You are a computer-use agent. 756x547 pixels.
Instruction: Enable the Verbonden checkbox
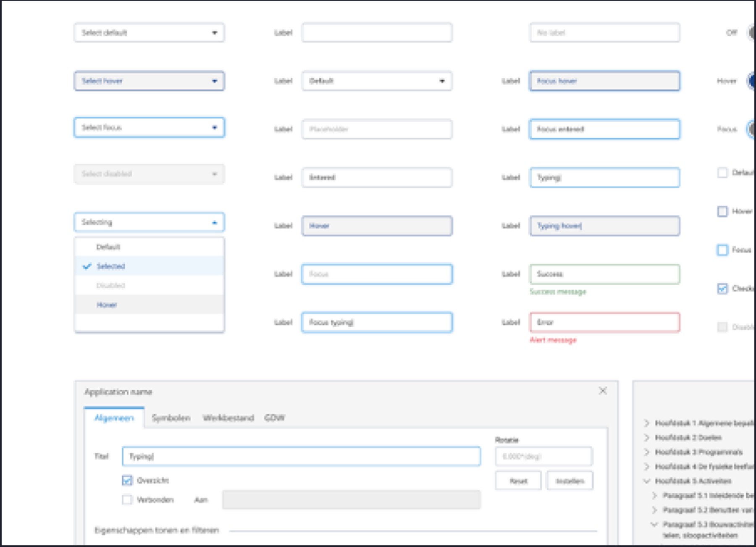(127, 500)
